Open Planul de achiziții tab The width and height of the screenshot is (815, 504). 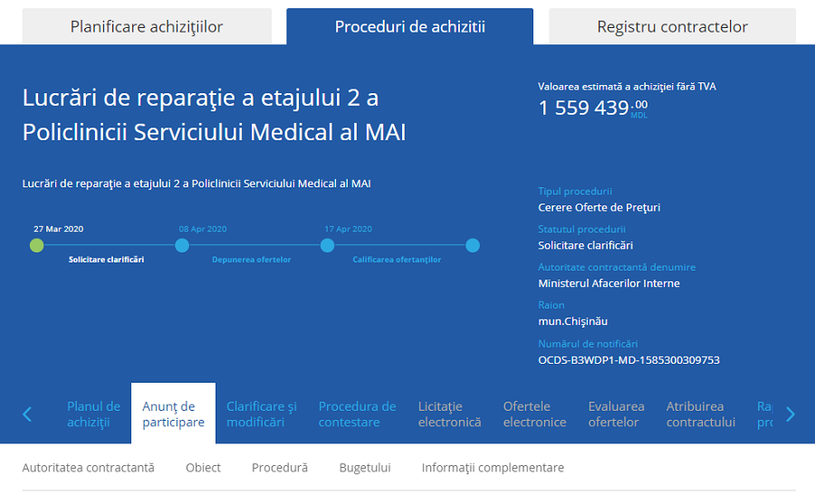coord(93,414)
